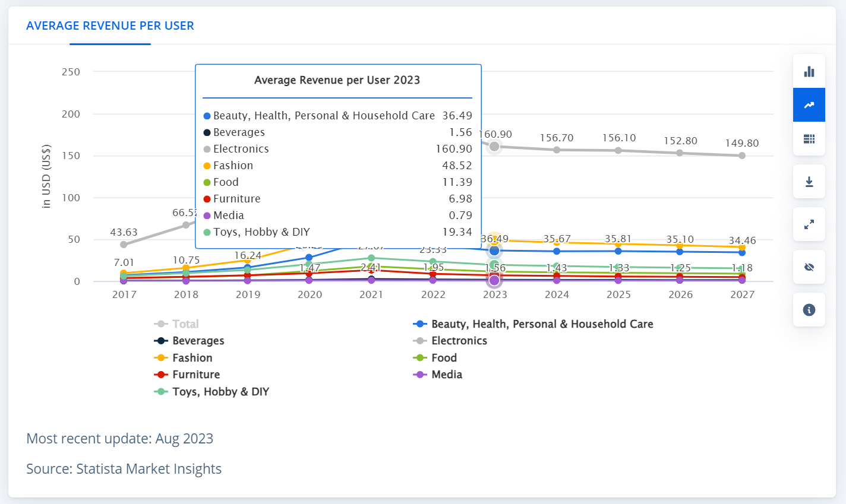Expand chart to fullscreen
The image size is (846, 504).
click(809, 224)
